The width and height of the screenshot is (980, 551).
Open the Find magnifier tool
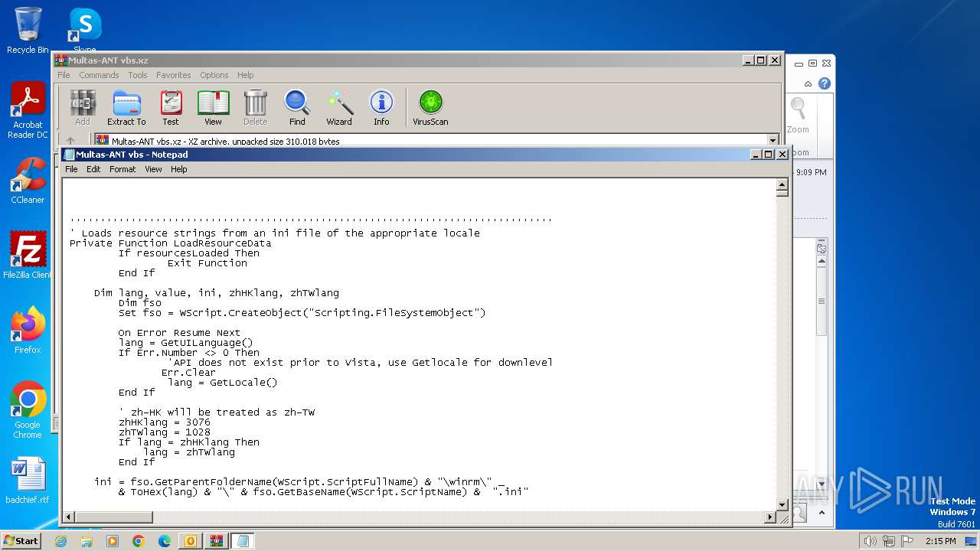coord(297,107)
